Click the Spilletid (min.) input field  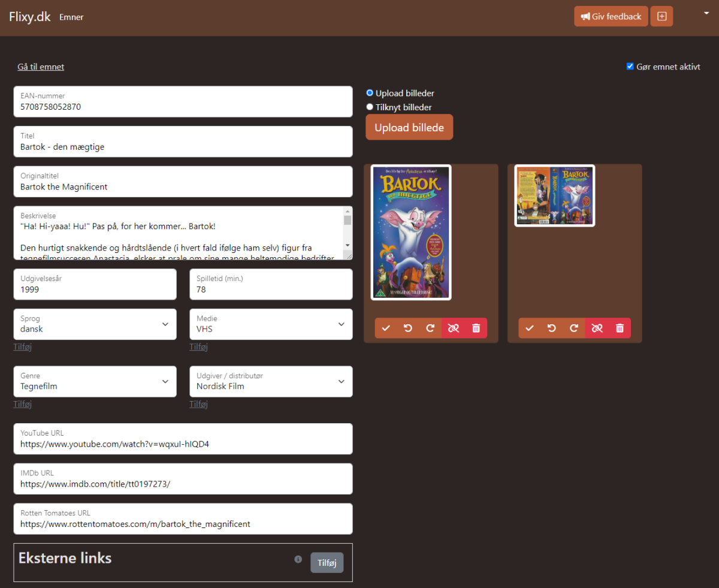[x=271, y=284]
